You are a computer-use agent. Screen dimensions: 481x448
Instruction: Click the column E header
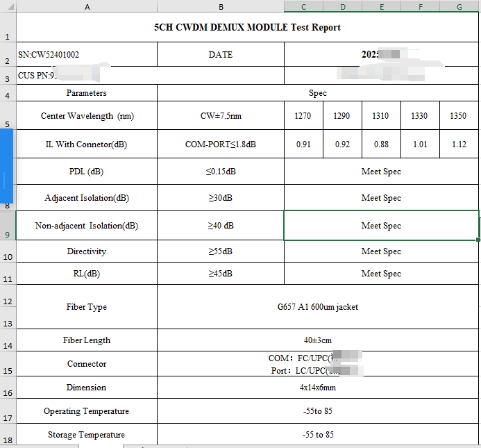tap(381, 6)
